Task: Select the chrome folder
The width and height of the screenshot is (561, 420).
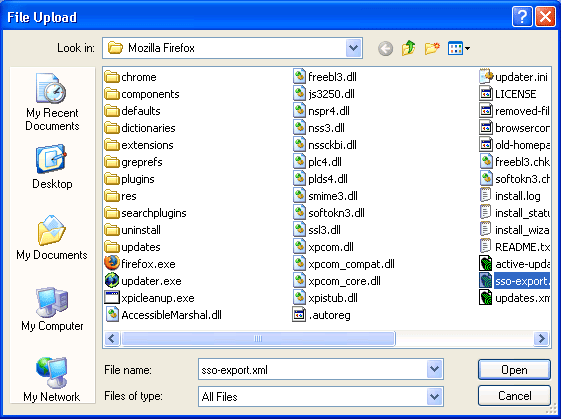Action: 131,77
